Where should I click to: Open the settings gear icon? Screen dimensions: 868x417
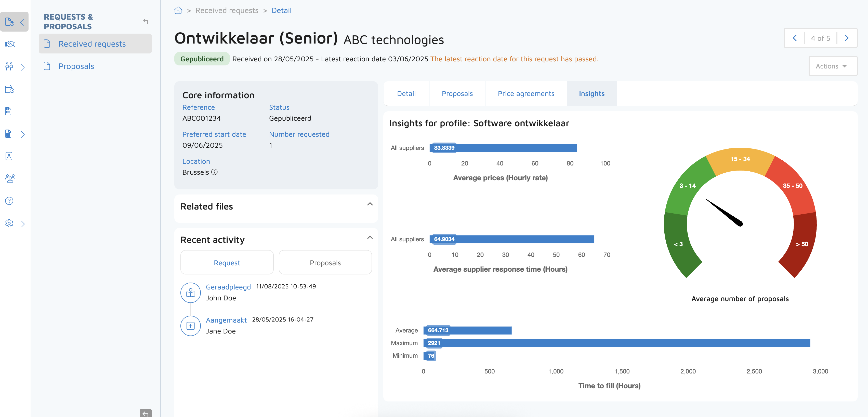pyautogui.click(x=9, y=224)
